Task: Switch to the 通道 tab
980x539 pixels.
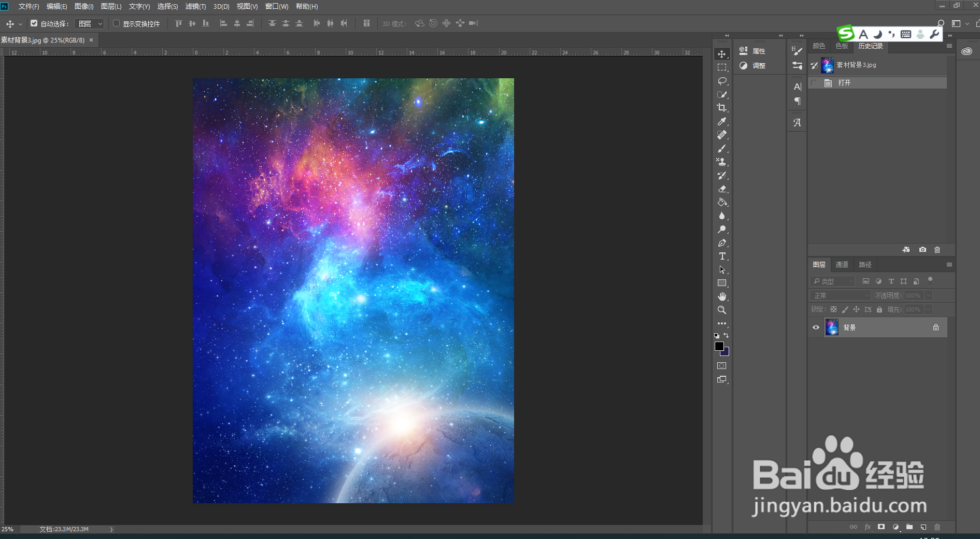Action: click(x=842, y=264)
